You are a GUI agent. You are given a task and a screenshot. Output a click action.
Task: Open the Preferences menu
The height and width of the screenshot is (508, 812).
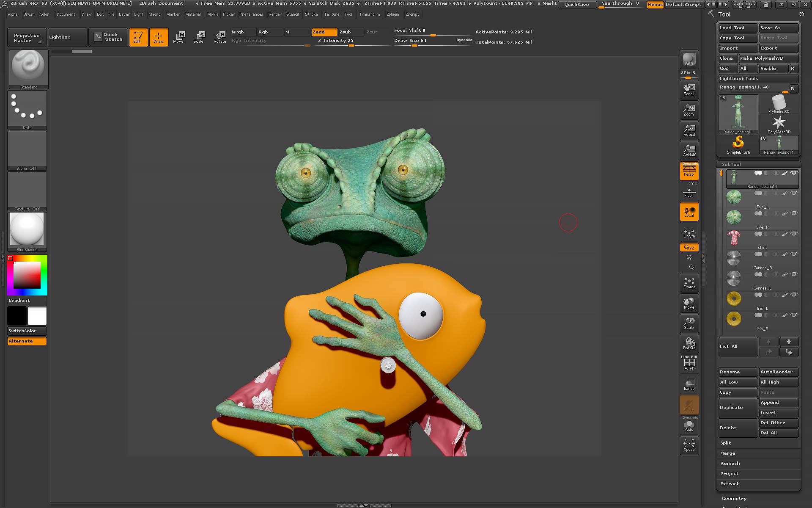point(251,14)
